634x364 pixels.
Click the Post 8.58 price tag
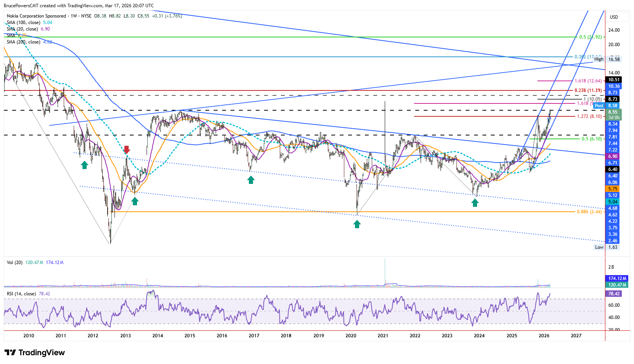coord(607,106)
